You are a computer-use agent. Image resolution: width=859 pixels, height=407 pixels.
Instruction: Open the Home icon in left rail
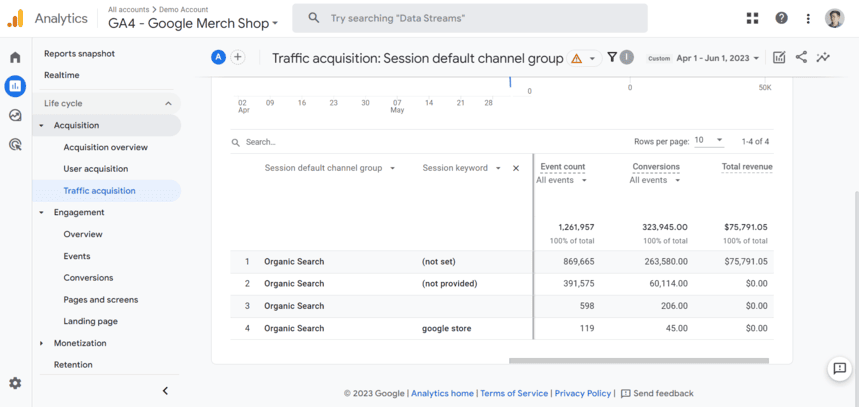(x=15, y=58)
